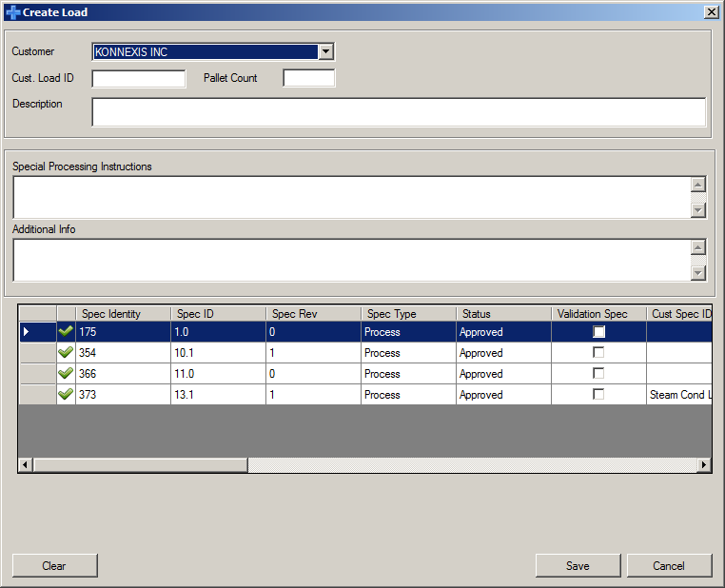Check Validation Spec box for spec 175
Image resolution: width=725 pixels, height=588 pixels.
[598, 332]
